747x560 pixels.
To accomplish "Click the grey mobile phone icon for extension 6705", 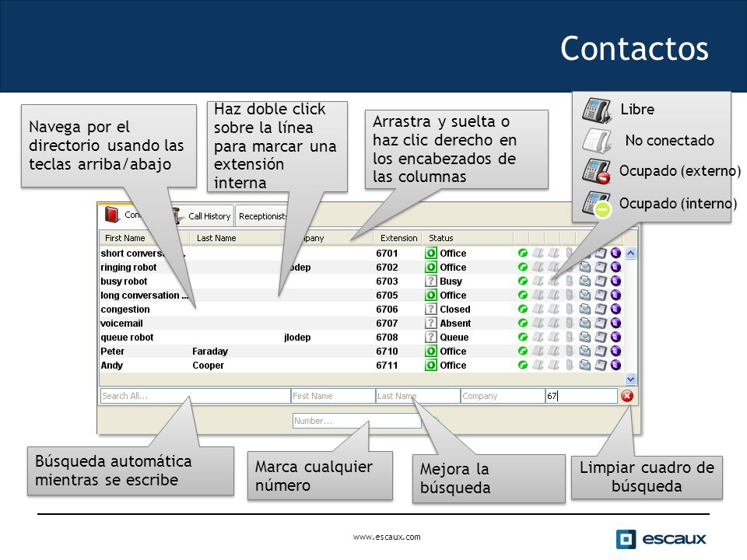I will pyautogui.click(x=570, y=296).
